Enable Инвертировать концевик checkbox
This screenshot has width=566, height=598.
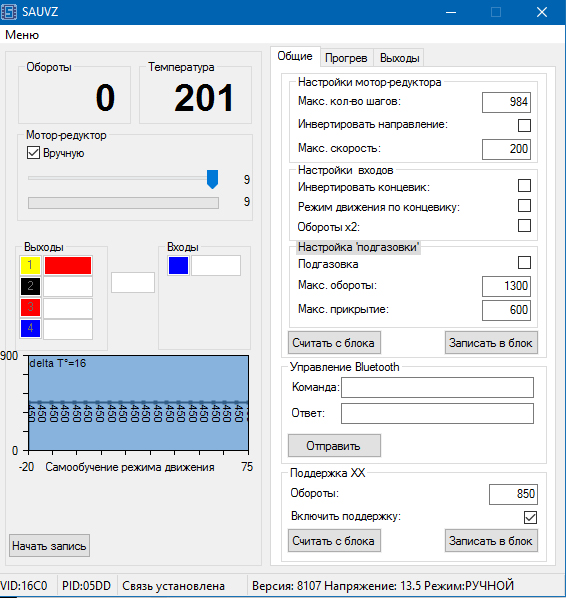pyautogui.click(x=524, y=186)
